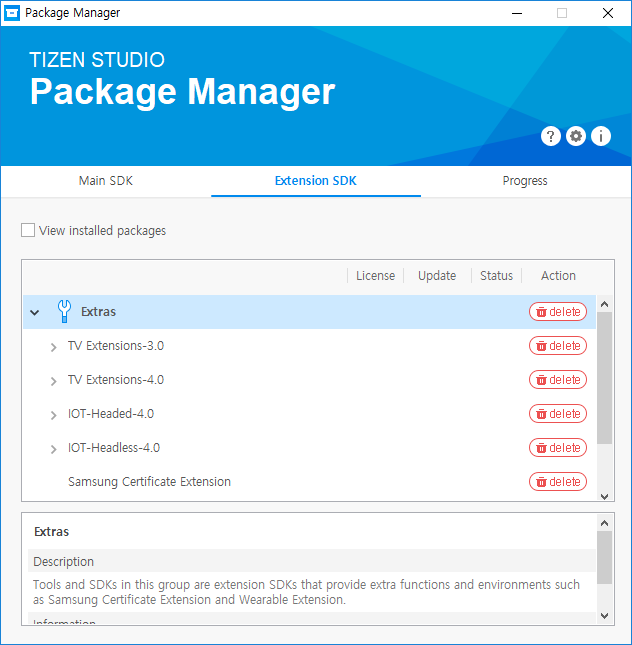The width and height of the screenshot is (632, 645).
Task: Click Package Manager app icon in title bar
Action: (13, 13)
